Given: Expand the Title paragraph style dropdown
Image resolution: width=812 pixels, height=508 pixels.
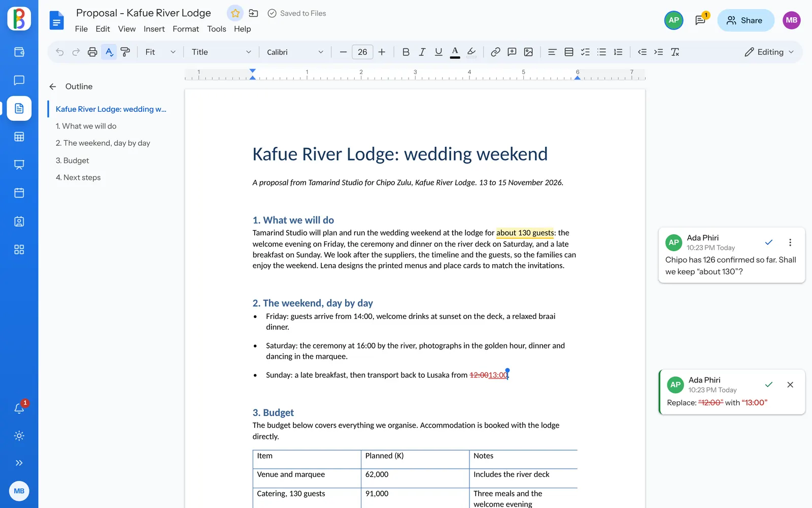Looking at the screenshot, I should click(x=221, y=52).
